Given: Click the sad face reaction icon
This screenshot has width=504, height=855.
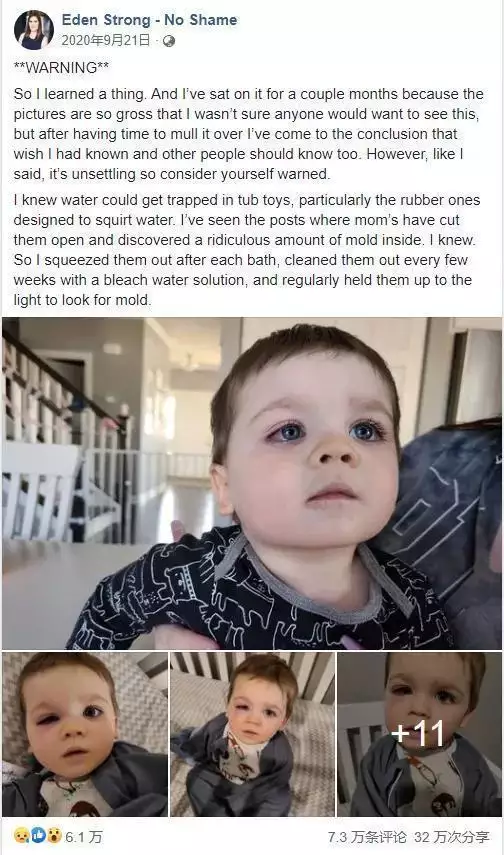Looking at the screenshot, I should point(22,836).
